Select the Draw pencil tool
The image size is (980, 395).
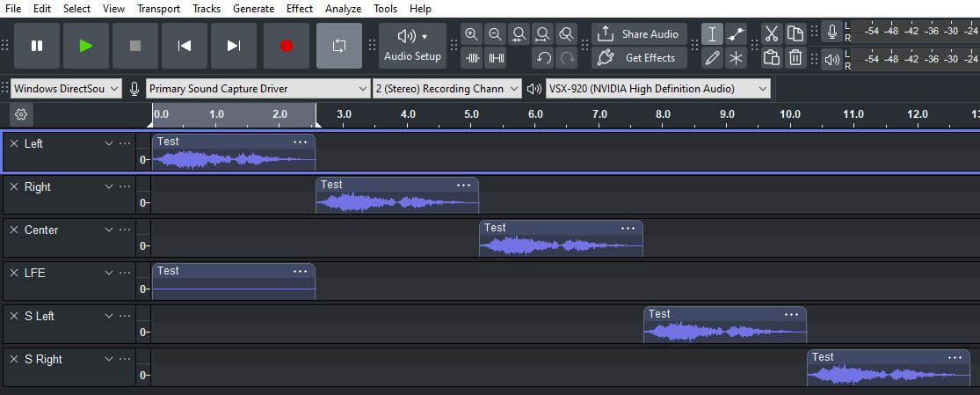[712, 58]
